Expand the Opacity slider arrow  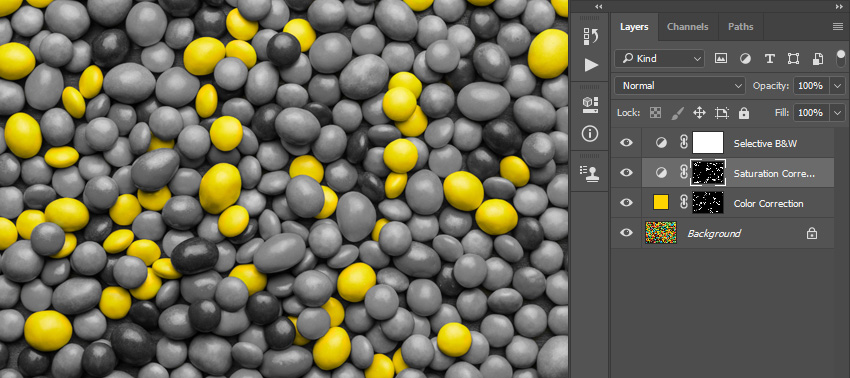click(838, 86)
